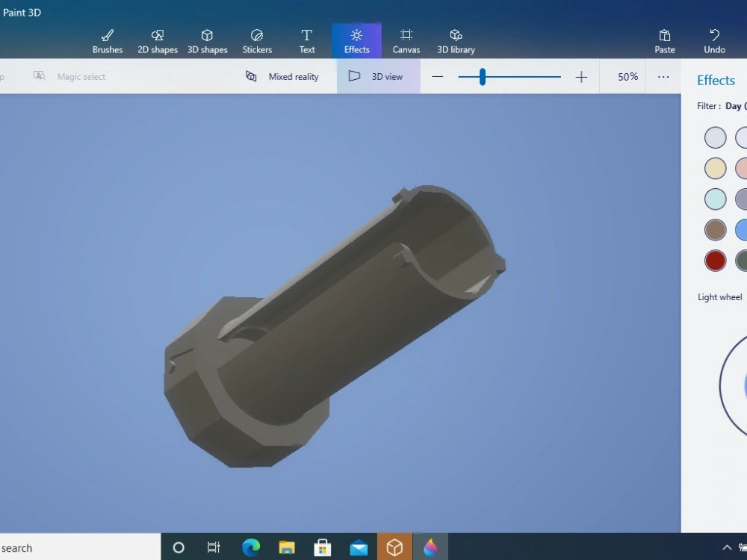Enable the Effects tab highlight
The image size is (747, 560).
tap(356, 40)
